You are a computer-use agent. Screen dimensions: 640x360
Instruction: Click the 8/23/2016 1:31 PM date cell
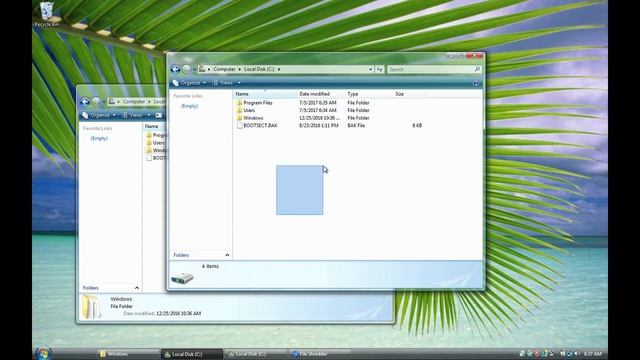pyautogui.click(x=319, y=125)
